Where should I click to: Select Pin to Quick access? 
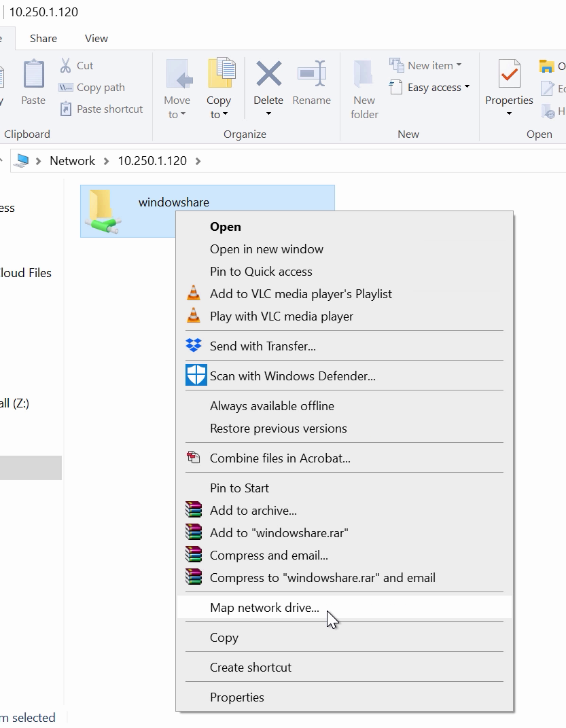click(344, 271)
